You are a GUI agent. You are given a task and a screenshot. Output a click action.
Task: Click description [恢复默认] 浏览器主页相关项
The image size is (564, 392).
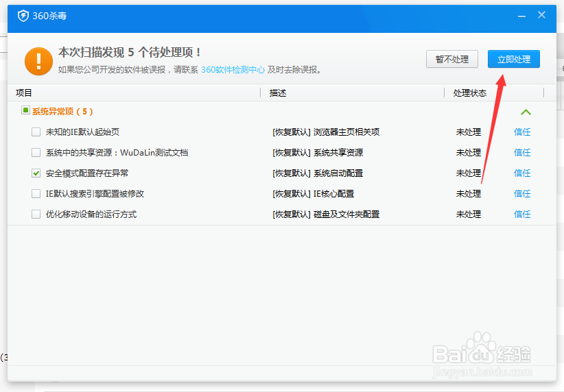pos(326,132)
